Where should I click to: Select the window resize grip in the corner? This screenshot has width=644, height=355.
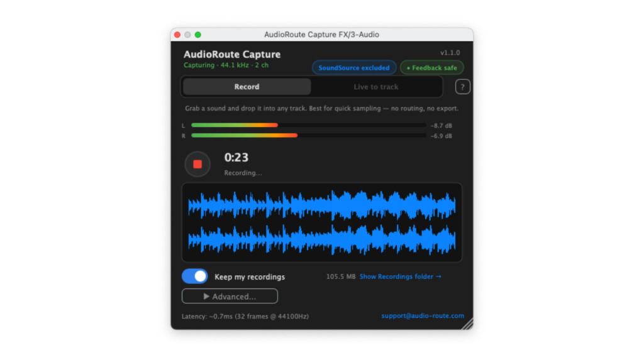(x=467, y=324)
